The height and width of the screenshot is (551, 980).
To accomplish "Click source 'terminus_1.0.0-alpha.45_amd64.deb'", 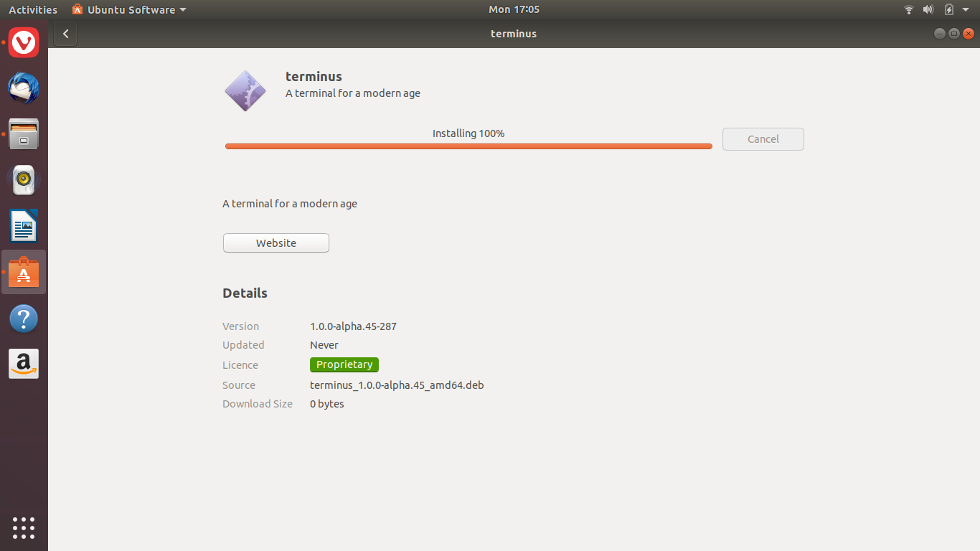I will point(397,385).
